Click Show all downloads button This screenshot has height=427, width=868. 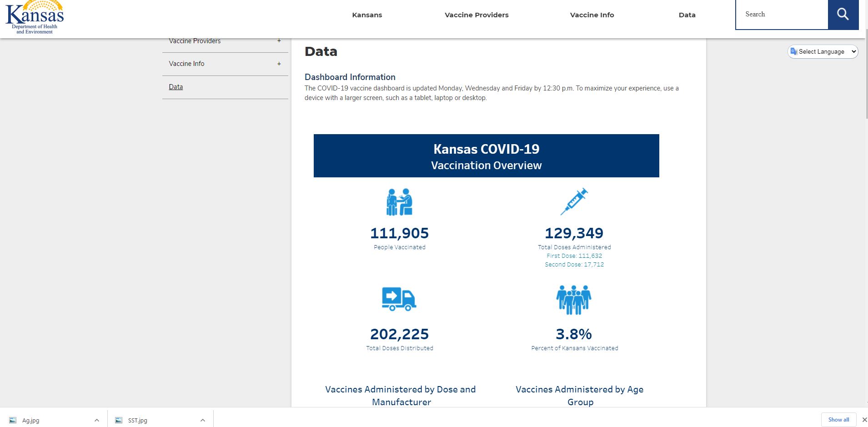pyautogui.click(x=838, y=420)
